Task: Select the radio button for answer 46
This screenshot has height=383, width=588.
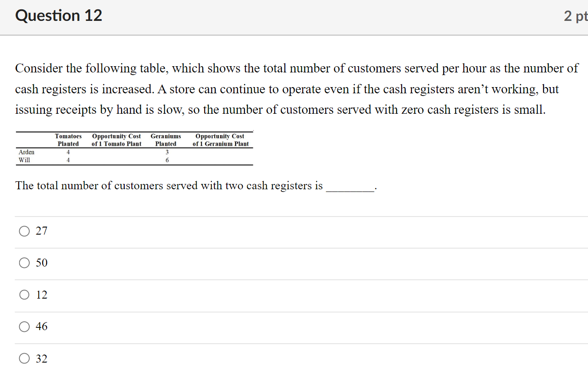Action: (x=24, y=327)
